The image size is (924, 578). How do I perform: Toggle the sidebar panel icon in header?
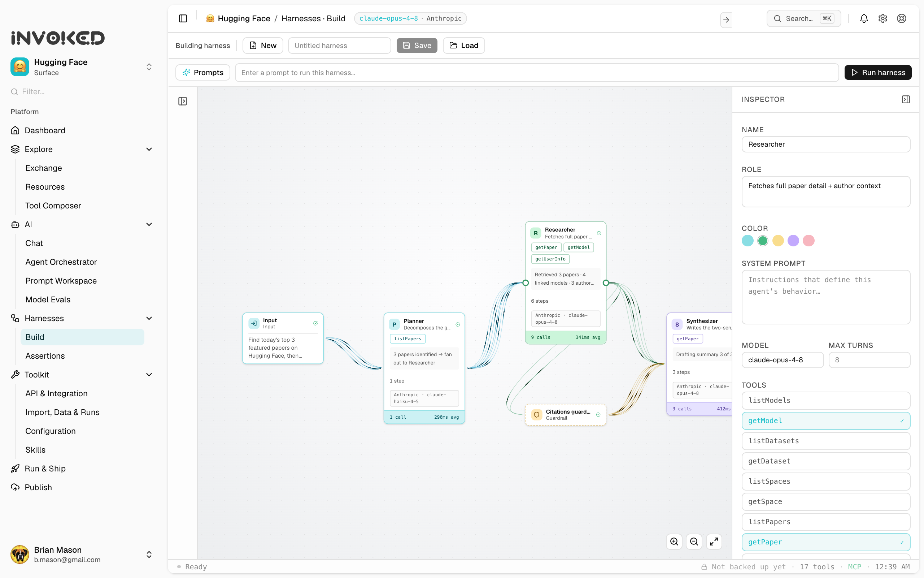click(183, 18)
